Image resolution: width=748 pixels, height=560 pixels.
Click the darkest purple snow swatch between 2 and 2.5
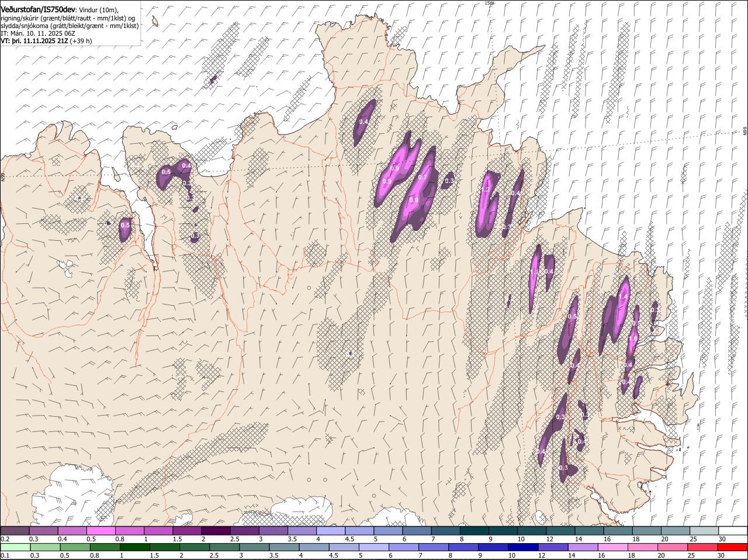tap(216, 530)
